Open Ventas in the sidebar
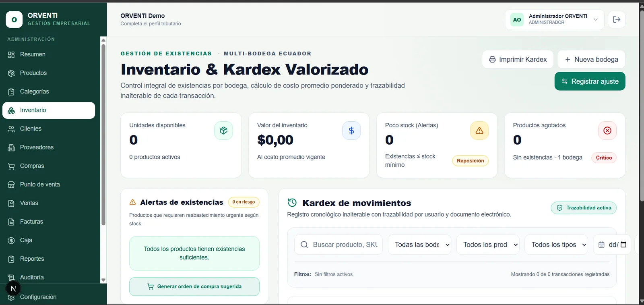 click(49, 203)
